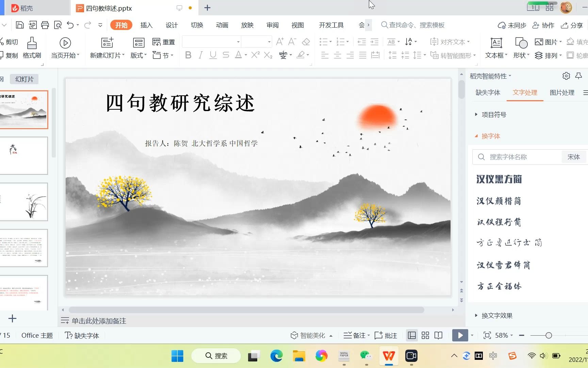This screenshot has height=368, width=588.
Task: Start slideshow with the play button
Action: pyautogui.click(x=460, y=335)
